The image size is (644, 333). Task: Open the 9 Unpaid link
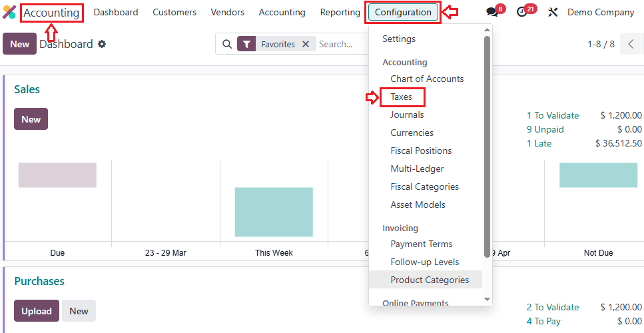pyautogui.click(x=545, y=129)
